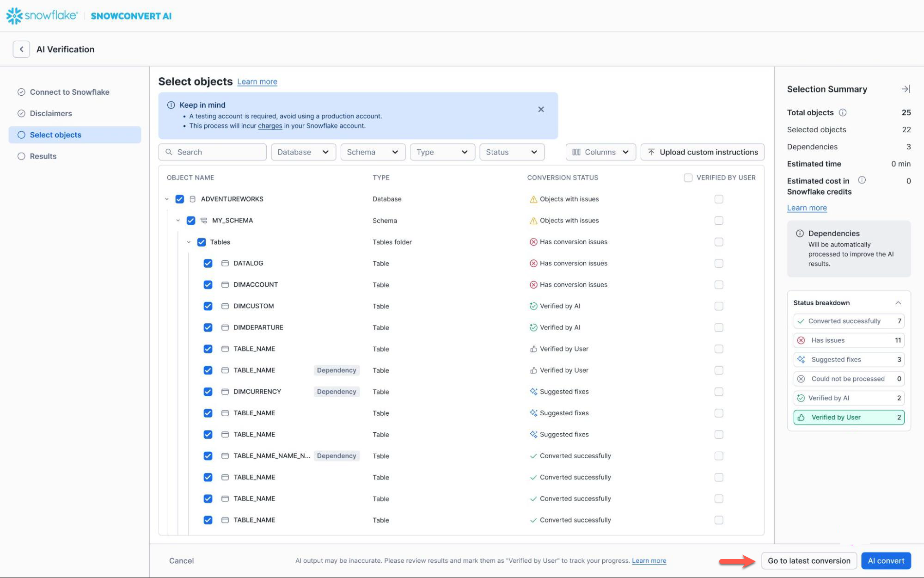Screen dimensions: 924x578
Task: Collapse the Selection Summary panel arrow icon
Action: pos(906,89)
